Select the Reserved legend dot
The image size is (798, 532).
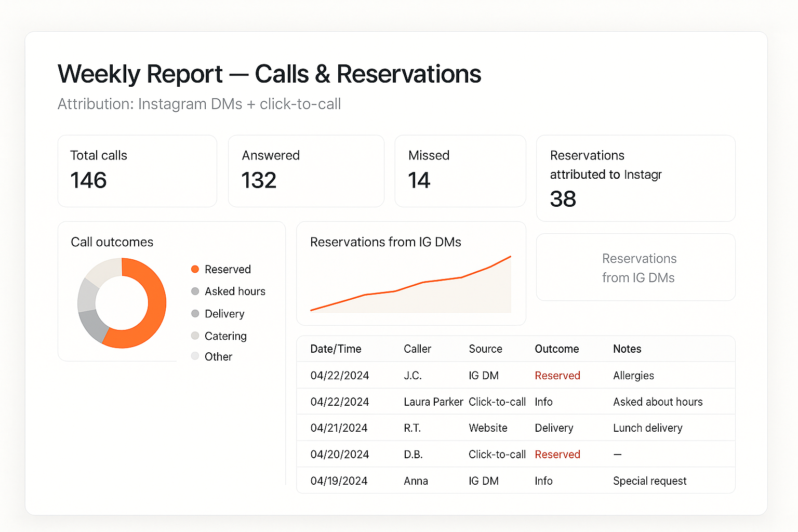[x=195, y=269]
